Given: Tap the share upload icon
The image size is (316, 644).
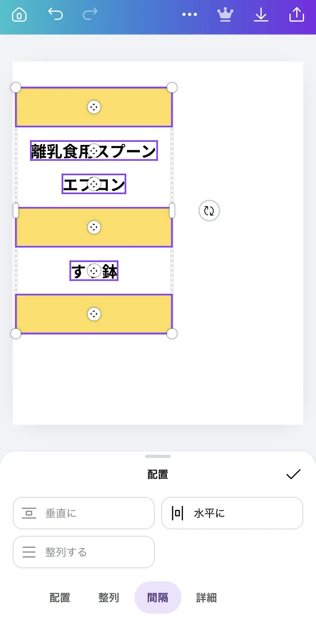Looking at the screenshot, I should pyautogui.click(x=297, y=14).
